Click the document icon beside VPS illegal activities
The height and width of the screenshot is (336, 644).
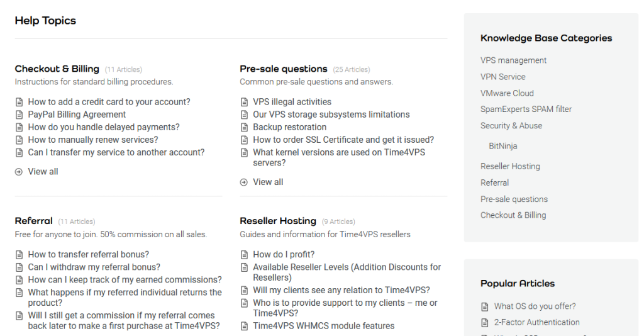click(244, 102)
